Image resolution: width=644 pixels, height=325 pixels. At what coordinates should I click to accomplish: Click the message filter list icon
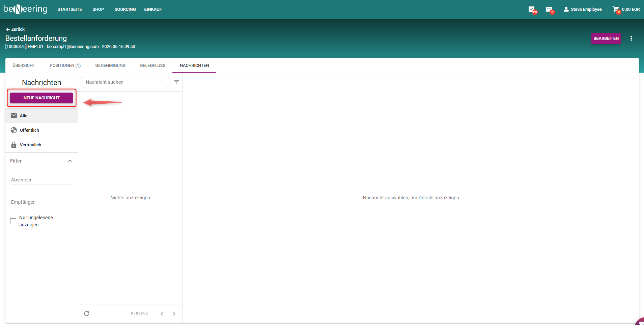[176, 82]
